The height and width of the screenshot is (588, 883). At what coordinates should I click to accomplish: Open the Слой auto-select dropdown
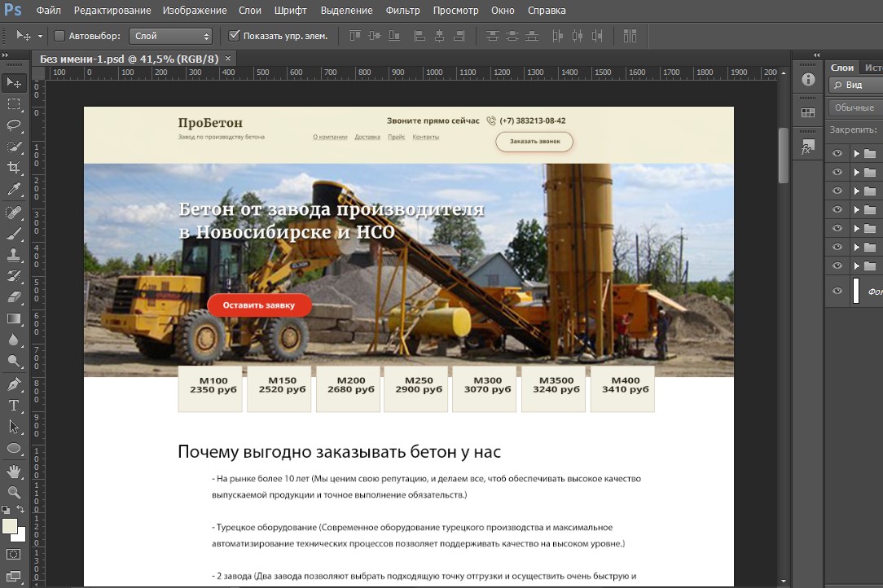click(x=171, y=36)
